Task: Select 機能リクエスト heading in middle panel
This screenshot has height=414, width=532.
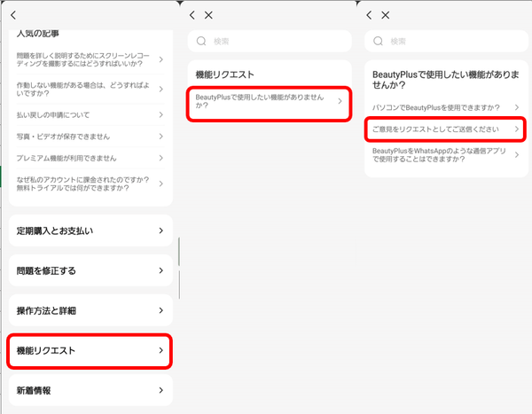Action: click(x=224, y=74)
